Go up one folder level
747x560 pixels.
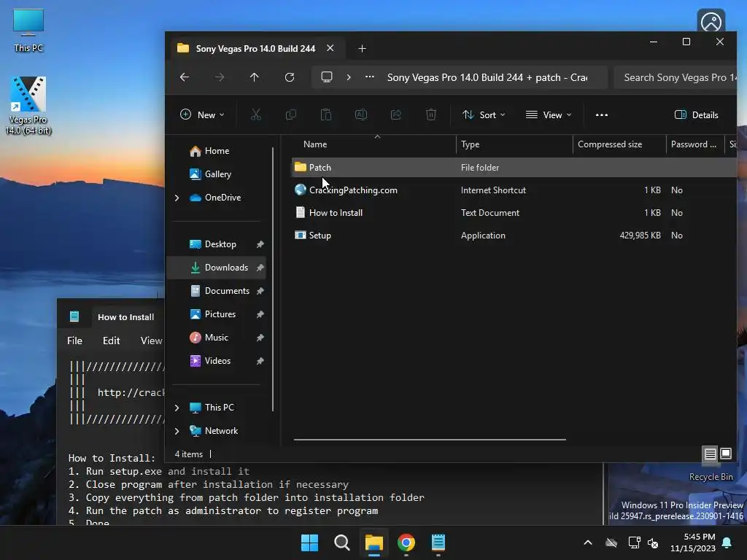tap(255, 77)
